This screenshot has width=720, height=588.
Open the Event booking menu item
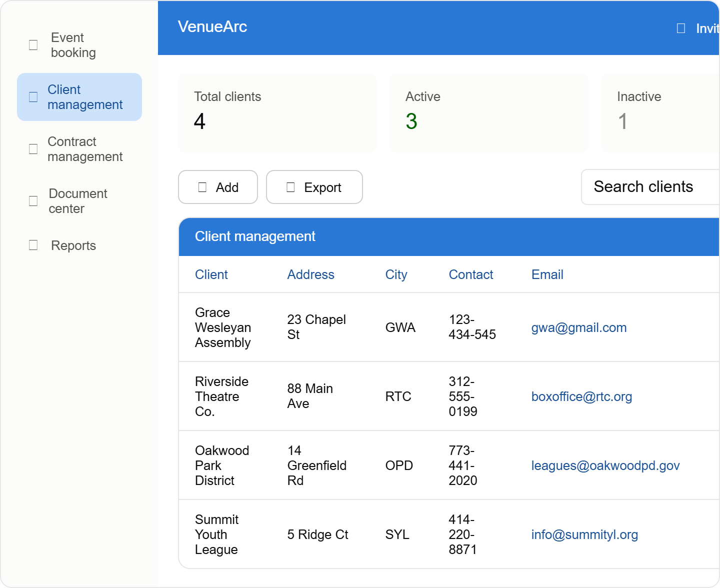click(79, 45)
